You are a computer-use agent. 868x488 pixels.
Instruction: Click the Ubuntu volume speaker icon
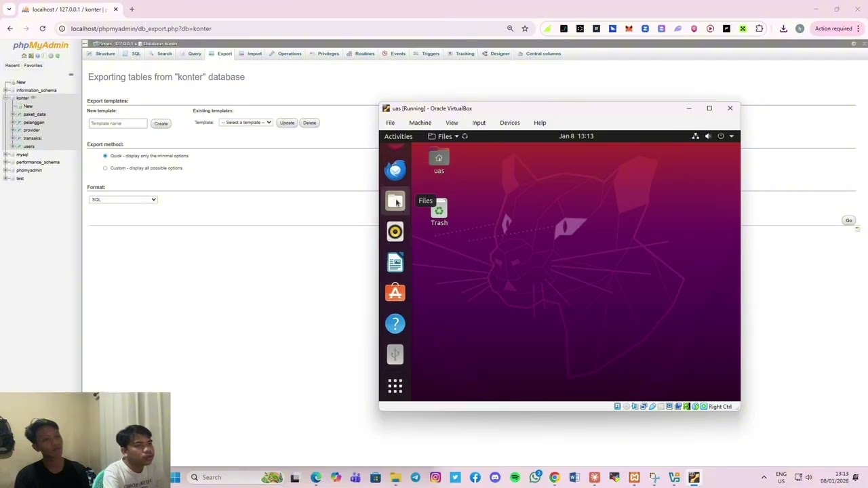pyautogui.click(x=708, y=136)
